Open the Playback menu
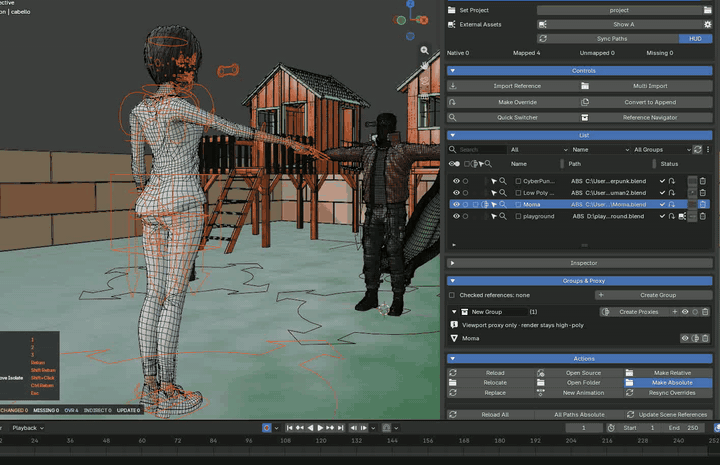This screenshot has height=465, width=720. pyautogui.click(x=28, y=428)
